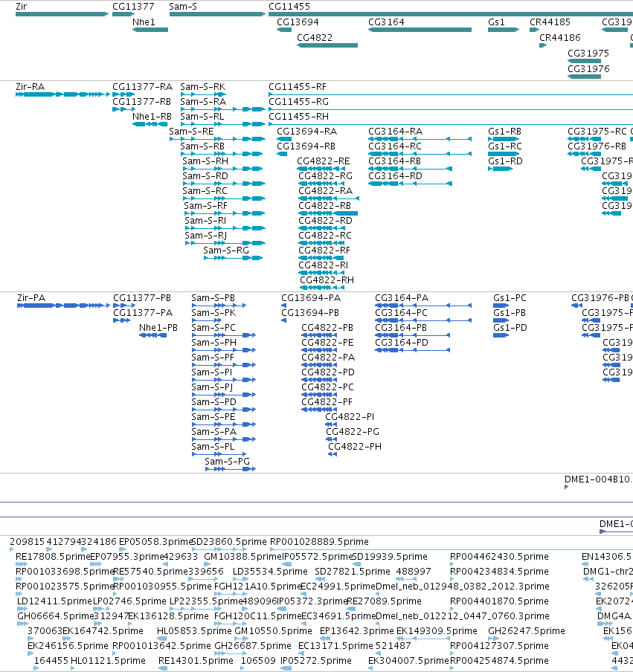
Task: Click the CG11377-PB protein label
Action: [x=142, y=298]
